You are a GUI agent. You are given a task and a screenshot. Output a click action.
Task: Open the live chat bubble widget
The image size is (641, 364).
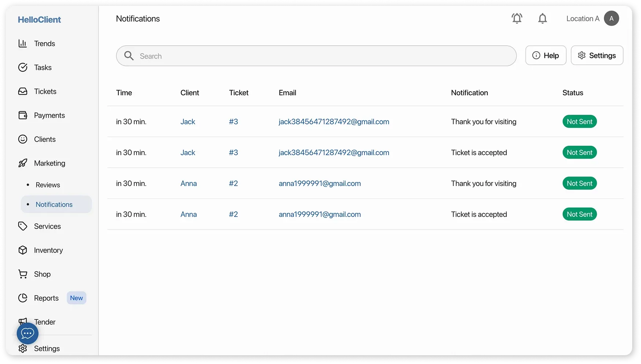(27, 333)
